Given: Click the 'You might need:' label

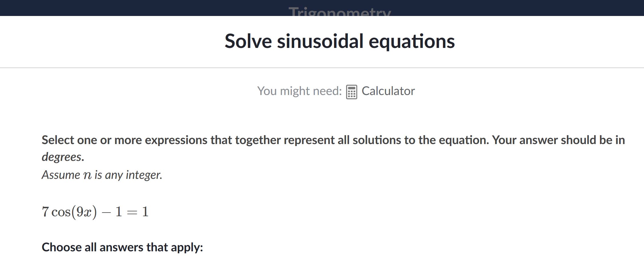Looking at the screenshot, I should point(299,91).
